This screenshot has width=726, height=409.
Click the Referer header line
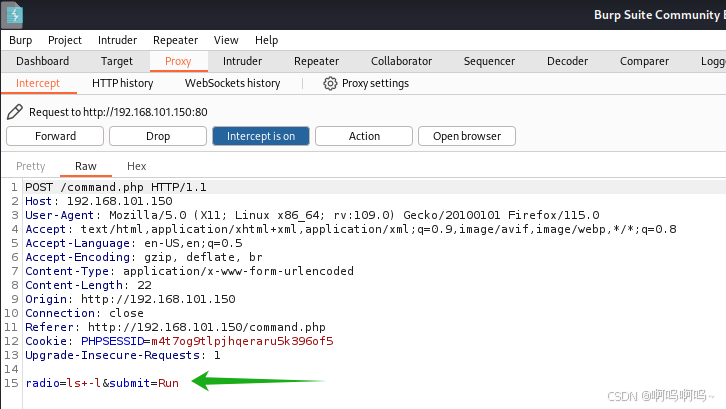[x=175, y=327]
